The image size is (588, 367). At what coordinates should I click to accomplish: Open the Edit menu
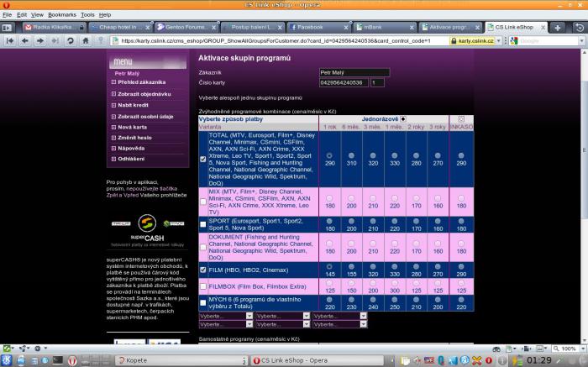tap(22, 15)
